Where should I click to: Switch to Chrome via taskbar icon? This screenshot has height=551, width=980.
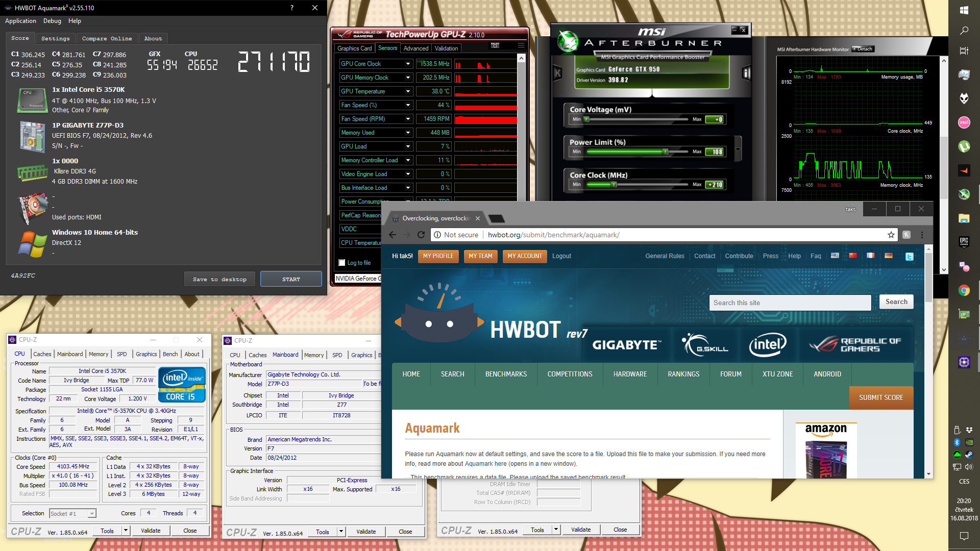click(964, 290)
